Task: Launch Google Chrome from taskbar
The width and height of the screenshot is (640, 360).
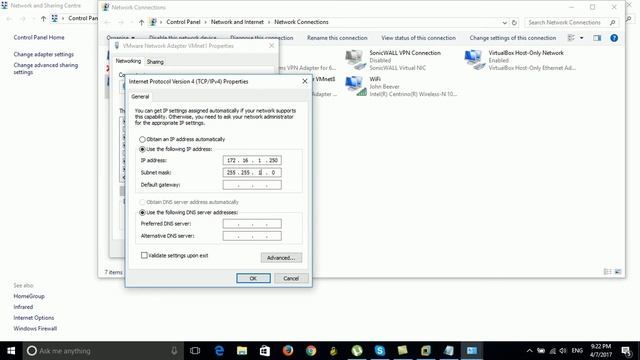Action: tap(311, 351)
